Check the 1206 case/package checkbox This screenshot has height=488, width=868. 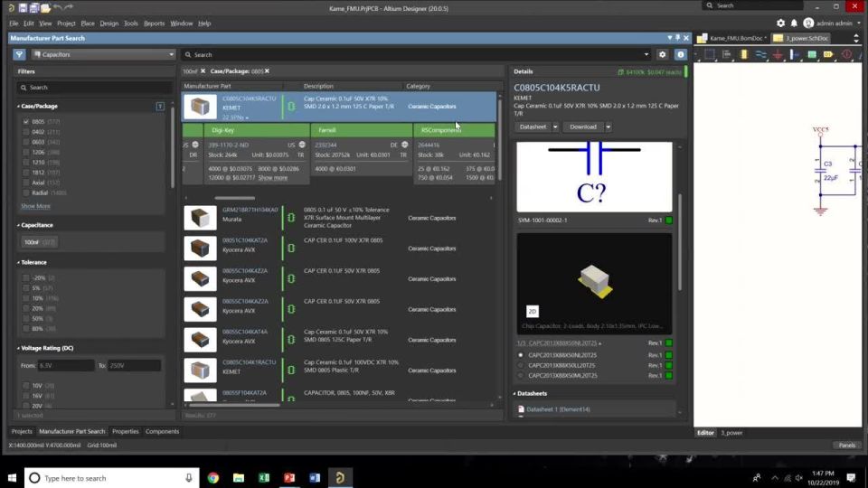(x=26, y=152)
